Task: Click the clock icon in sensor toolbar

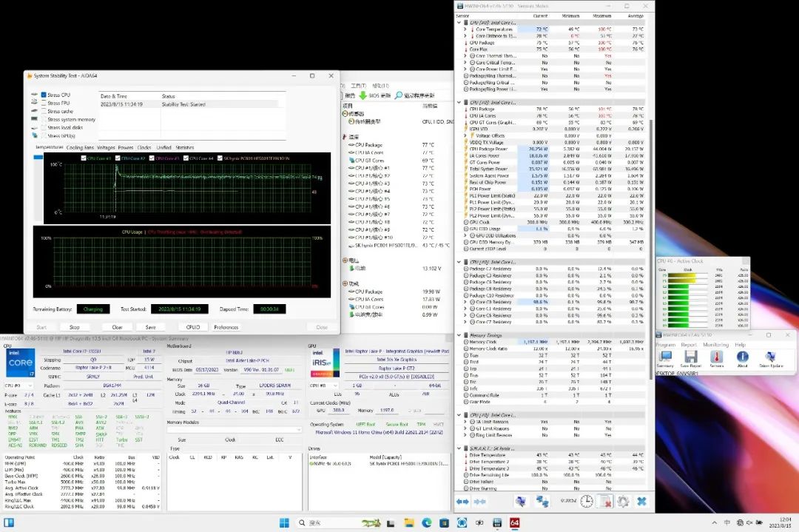Action: tap(586, 502)
